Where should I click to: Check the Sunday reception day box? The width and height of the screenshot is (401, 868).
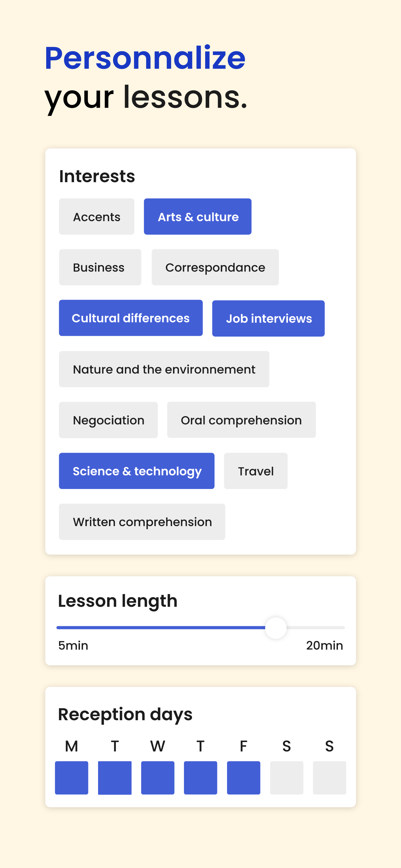coord(329,778)
